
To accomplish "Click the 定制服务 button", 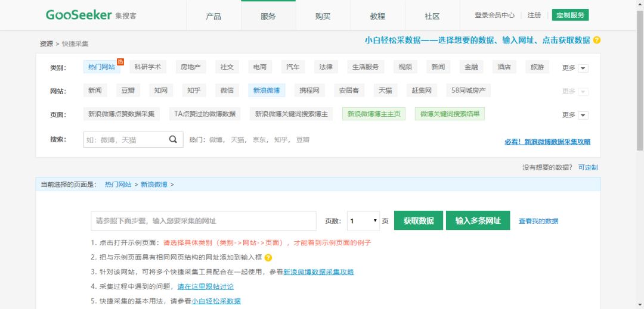I will [x=570, y=15].
